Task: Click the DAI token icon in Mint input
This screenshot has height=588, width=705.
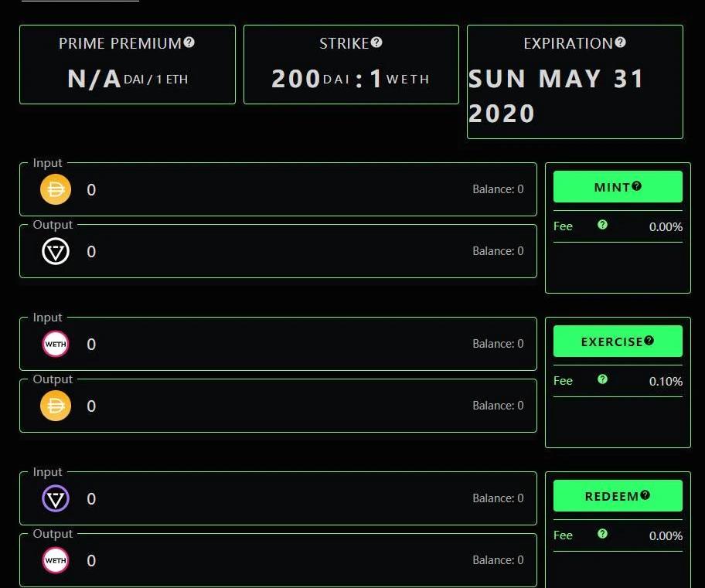Action: (56, 189)
